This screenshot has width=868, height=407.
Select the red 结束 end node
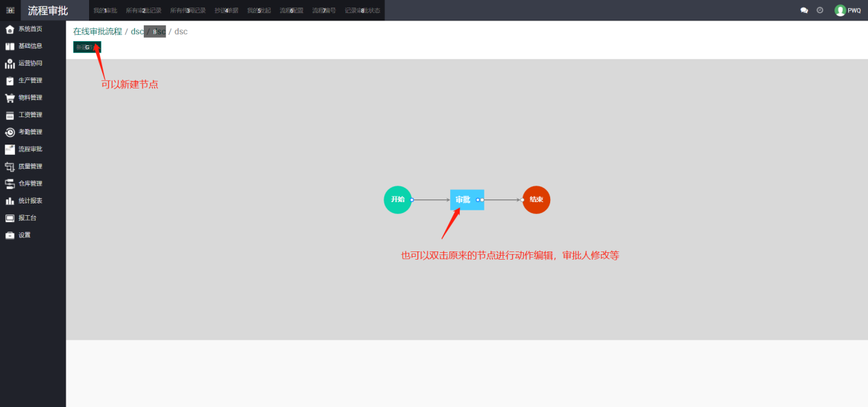pyautogui.click(x=536, y=199)
